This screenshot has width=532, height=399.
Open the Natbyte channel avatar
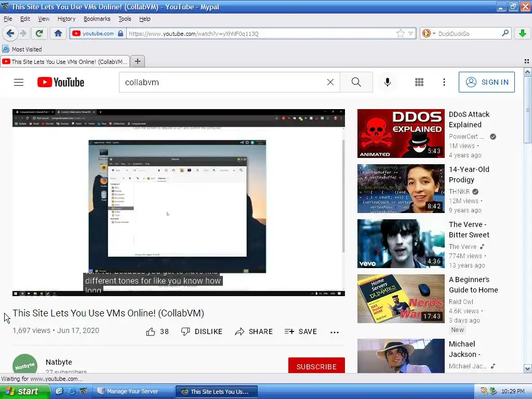(x=25, y=365)
